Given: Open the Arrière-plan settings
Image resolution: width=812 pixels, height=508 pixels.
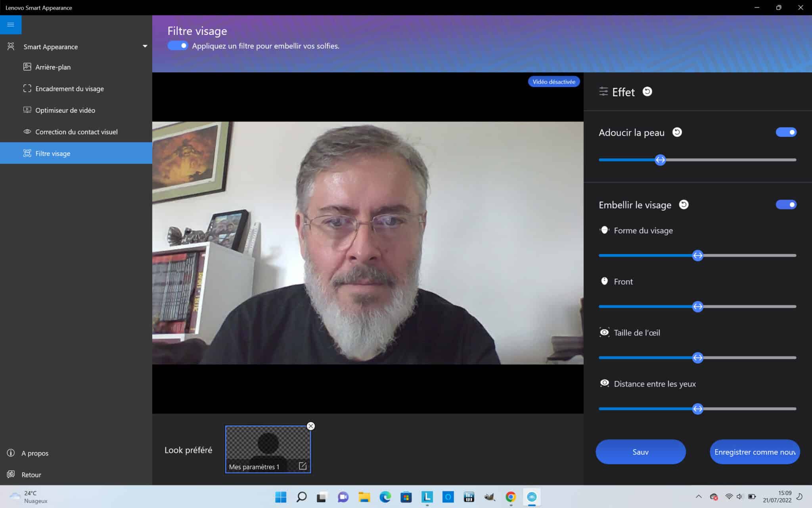Looking at the screenshot, I should (76, 67).
